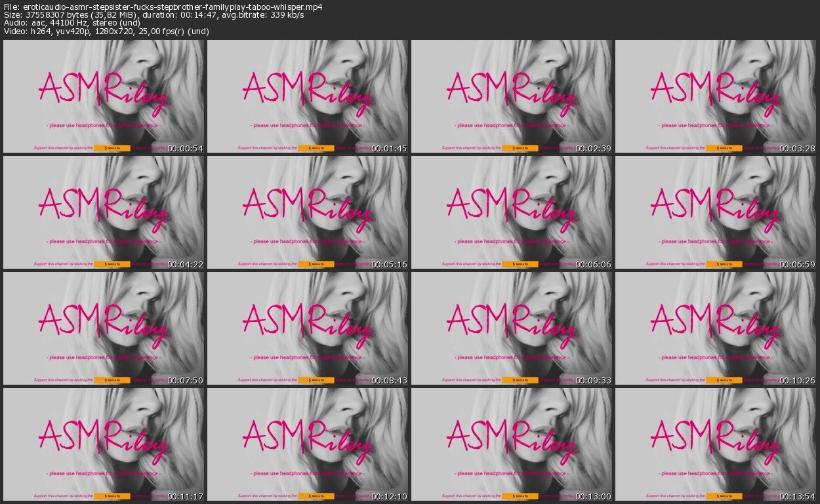Click the 00:11:17 timestamp label
Screen dimensions: 820x504
[x=185, y=496]
